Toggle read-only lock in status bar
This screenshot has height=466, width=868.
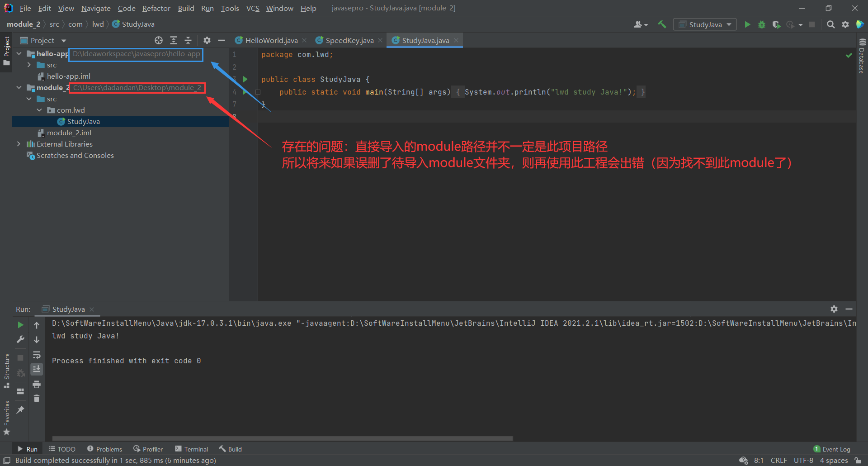(x=858, y=460)
